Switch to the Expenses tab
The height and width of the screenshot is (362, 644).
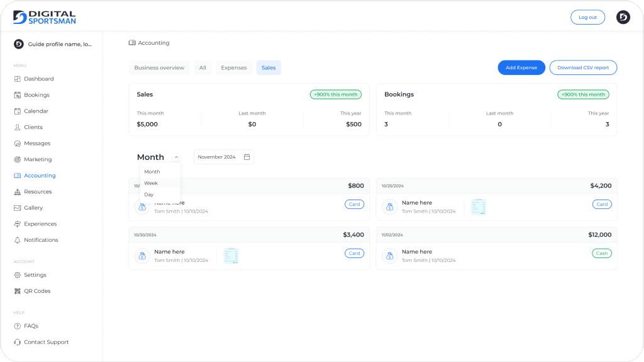234,67
